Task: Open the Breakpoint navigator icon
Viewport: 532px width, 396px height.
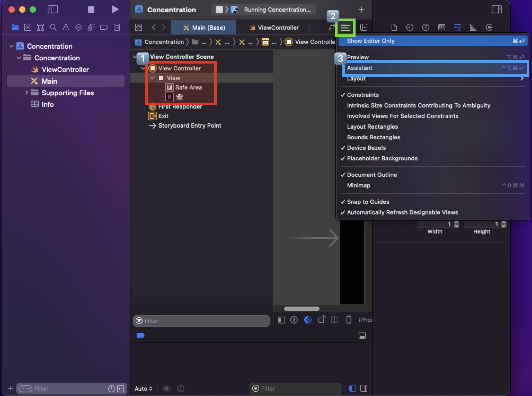Action: tap(104, 27)
